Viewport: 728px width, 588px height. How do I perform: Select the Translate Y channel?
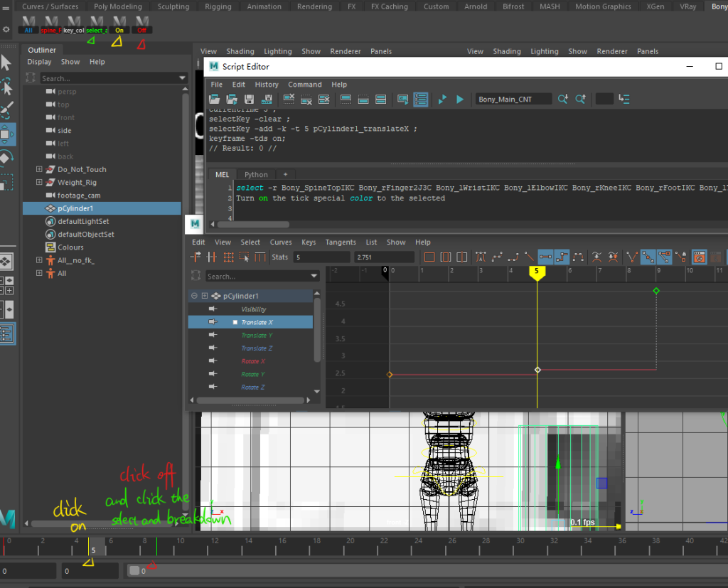257,336
